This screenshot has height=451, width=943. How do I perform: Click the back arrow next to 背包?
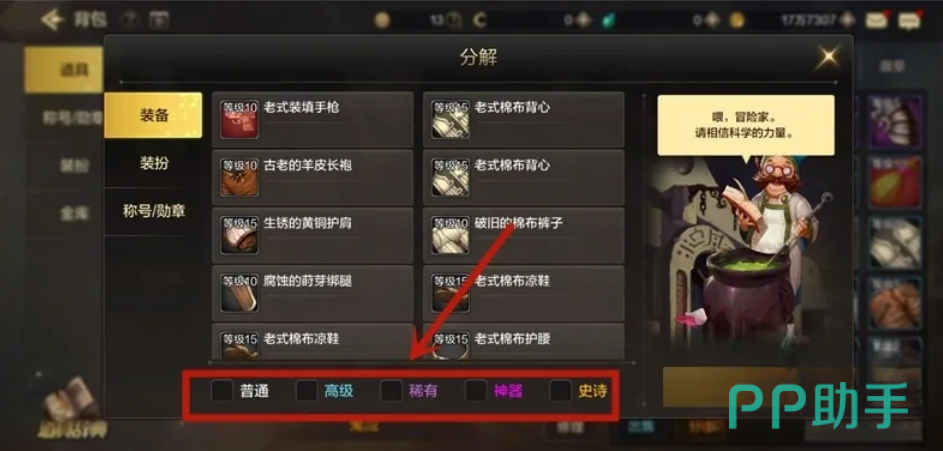coord(52,19)
